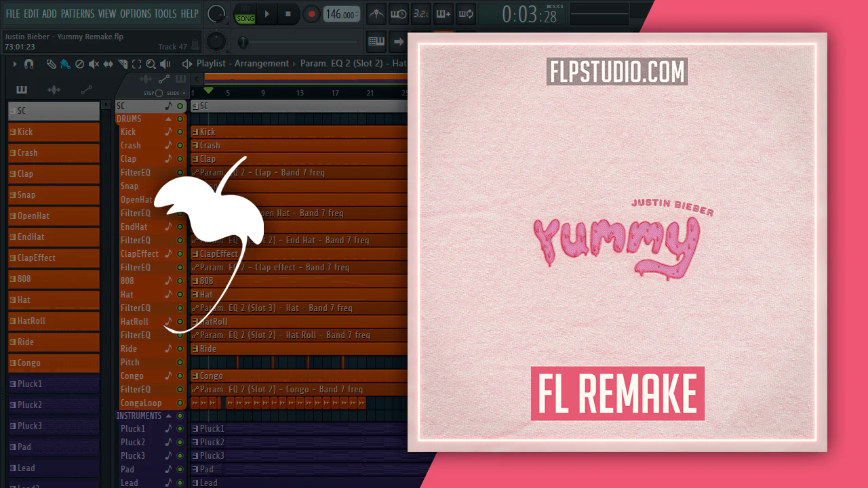Select the Pluck2 pattern in the picker
Image resolution: width=868 pixels, height=488 pixels.
[54, 405]
